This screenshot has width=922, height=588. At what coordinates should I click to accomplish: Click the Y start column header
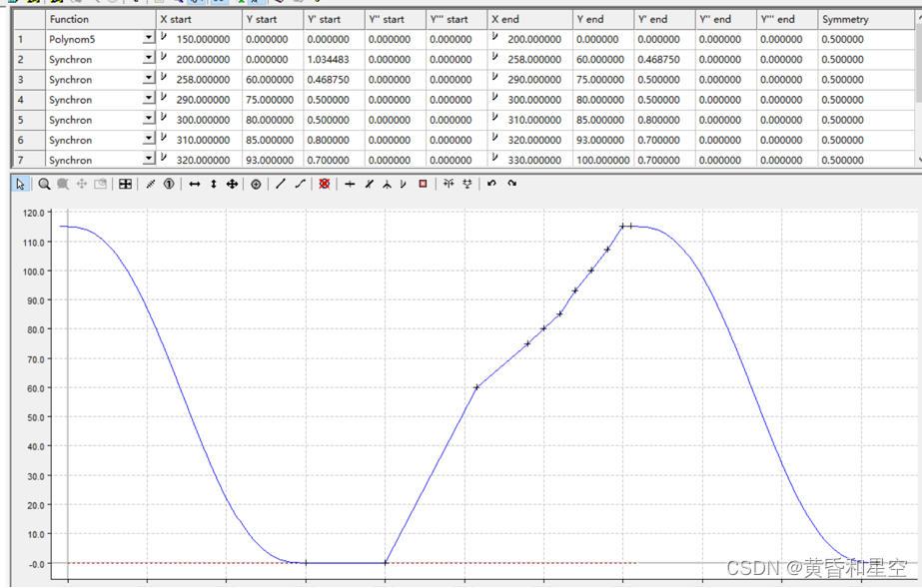pyautogui.click(x=274, y=19)
